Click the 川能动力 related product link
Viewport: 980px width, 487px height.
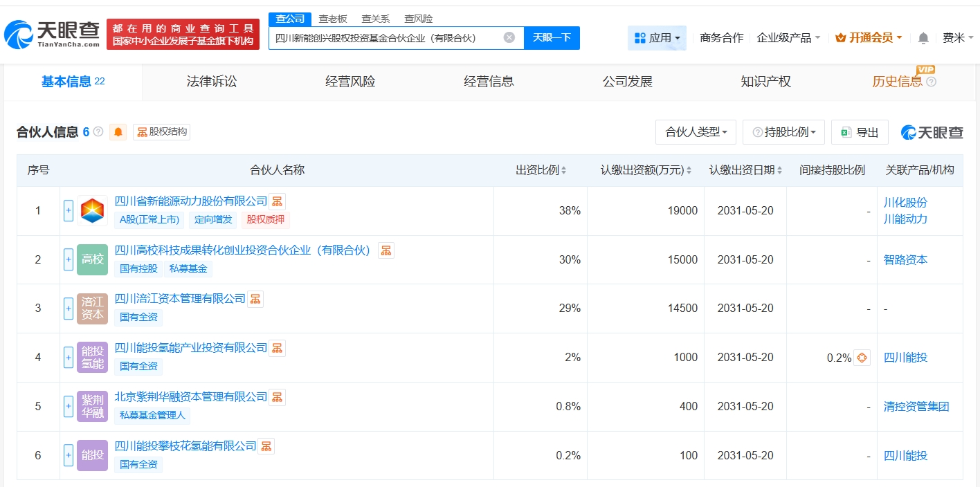tap(905, 219)
